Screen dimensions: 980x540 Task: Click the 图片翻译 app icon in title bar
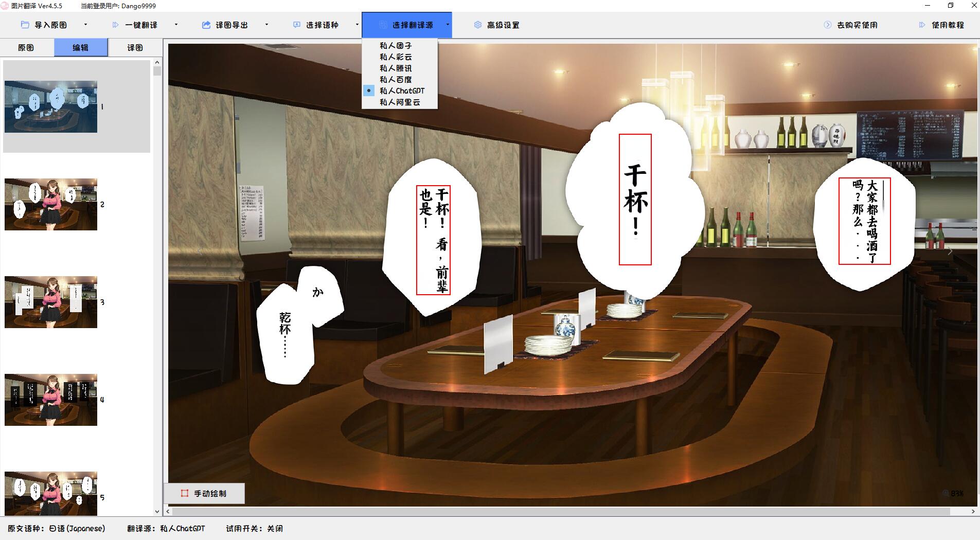(5, 6)
